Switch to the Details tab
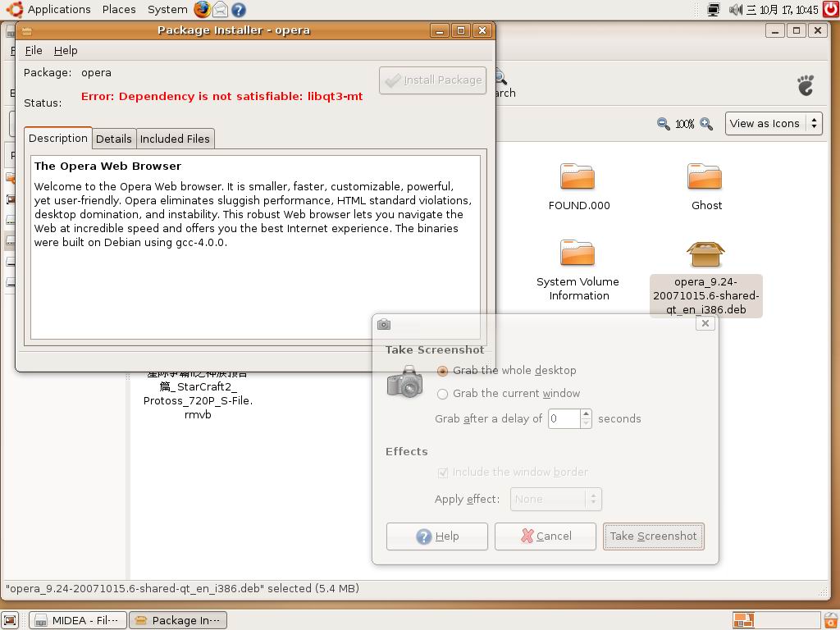Viewport: 840px width, 630px height. coord(113,139)
